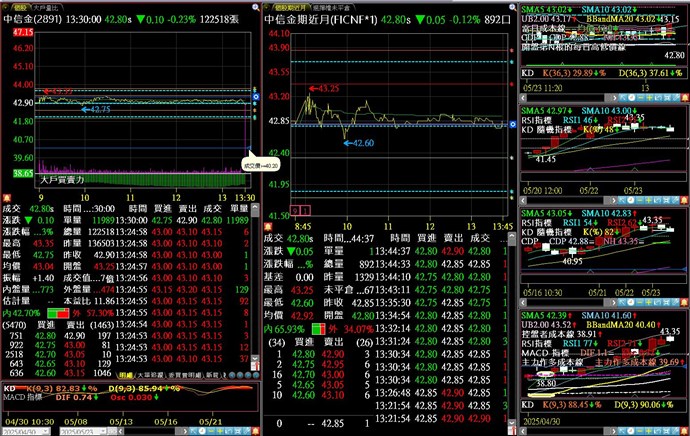690x436 pixels.
Task: Click the 大戶買賣力 label in the volume chart
Action: pyautogui.click(x=62, y=180)
